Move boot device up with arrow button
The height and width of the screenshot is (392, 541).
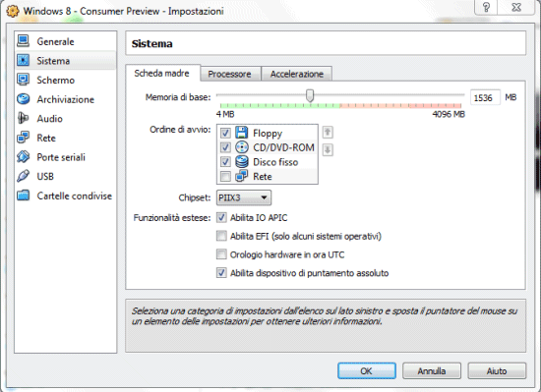click(x=328, y=132)
